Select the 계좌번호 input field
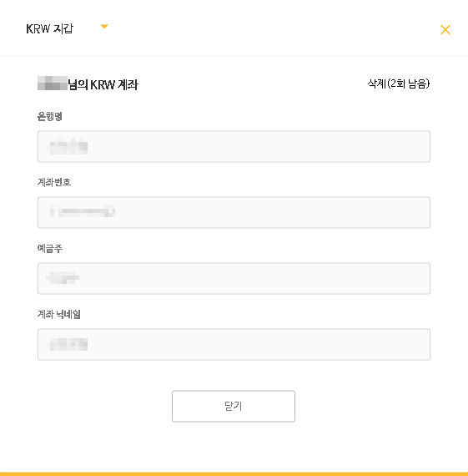 click(234, 212)
